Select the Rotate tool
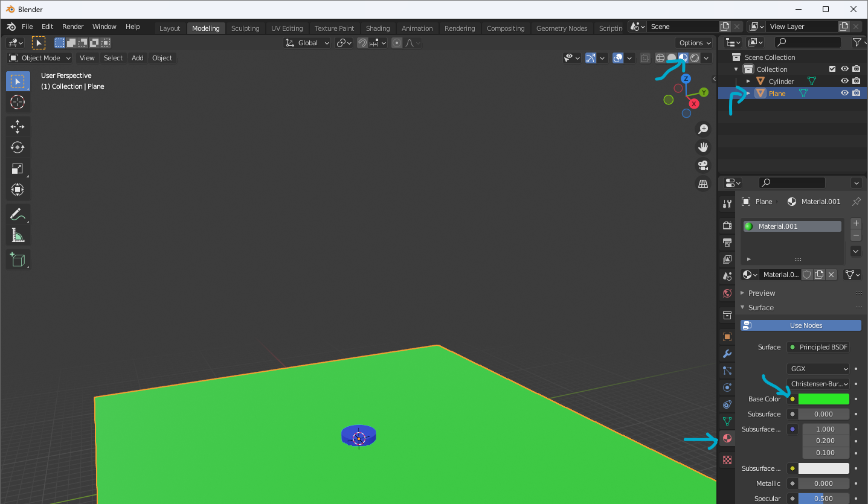Viewport: 868px width, 504px height. pos(18,147)
